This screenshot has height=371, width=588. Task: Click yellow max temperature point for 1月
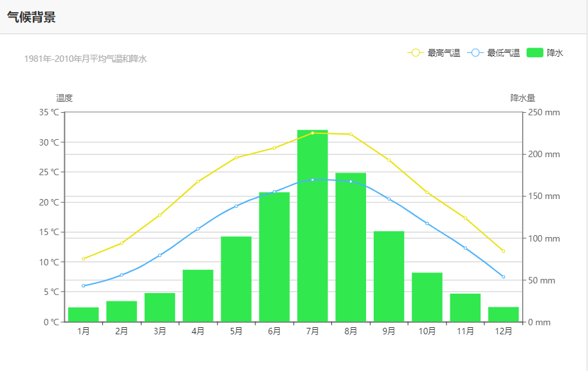[x=83, y=259]
